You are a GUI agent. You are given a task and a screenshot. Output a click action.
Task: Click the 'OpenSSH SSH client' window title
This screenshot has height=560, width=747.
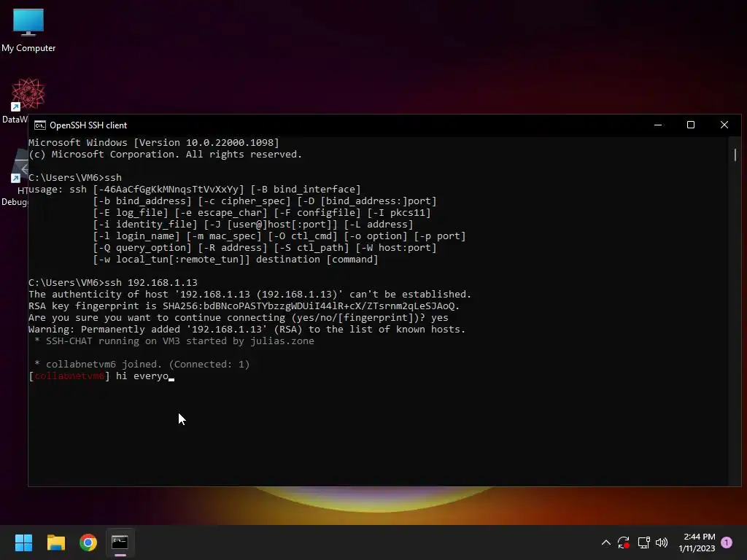[88, 125]
